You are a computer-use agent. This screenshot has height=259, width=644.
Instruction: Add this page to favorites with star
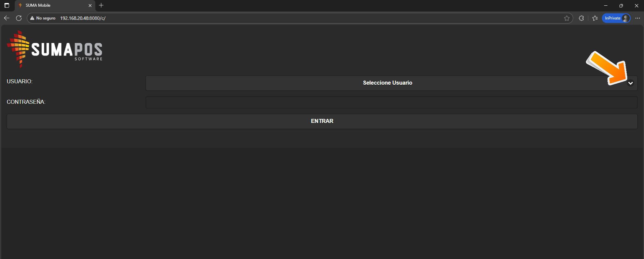coord(566,18)
